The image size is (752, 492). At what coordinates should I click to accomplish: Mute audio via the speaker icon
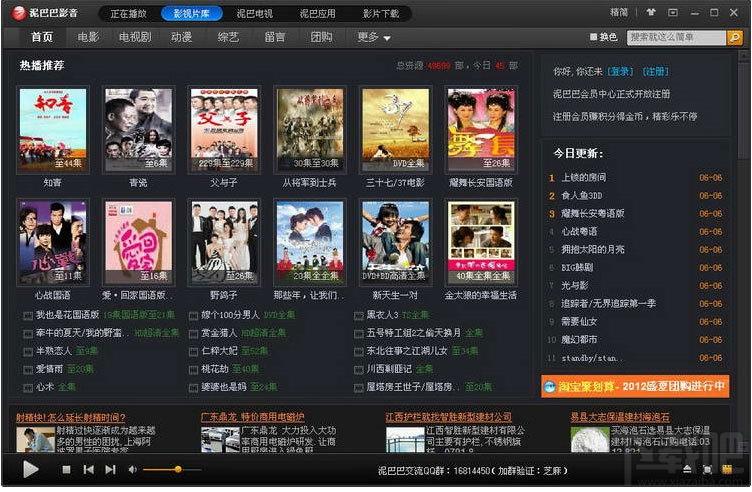coord(132,469)
